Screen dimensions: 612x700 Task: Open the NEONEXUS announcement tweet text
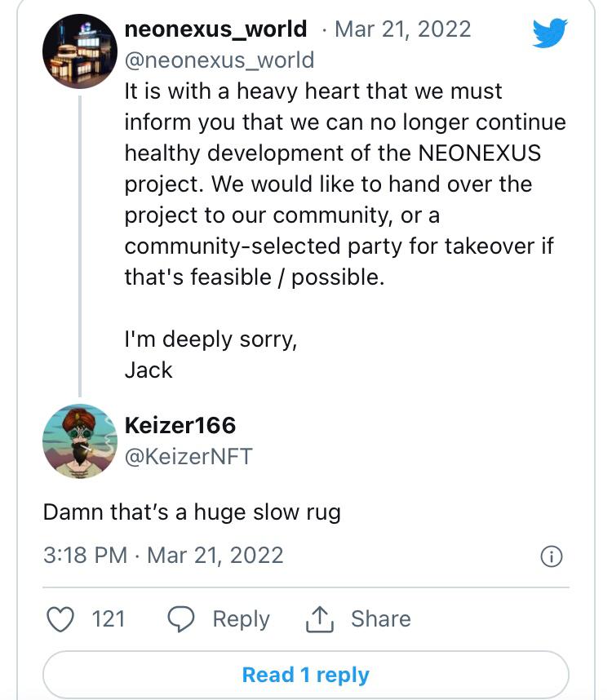343,184
